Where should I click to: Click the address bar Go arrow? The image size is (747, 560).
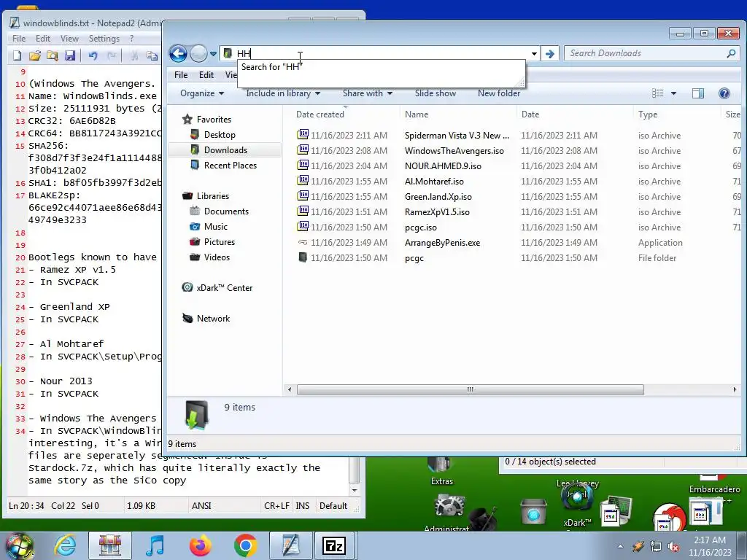coord(550,53)
